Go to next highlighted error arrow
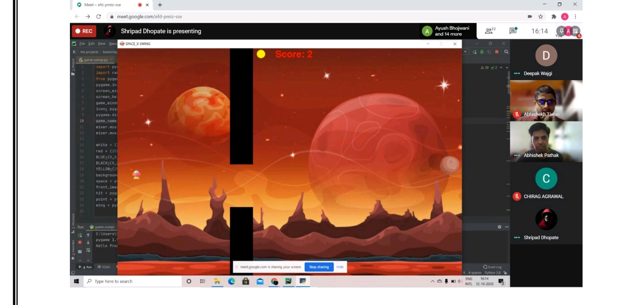 [x=507, y=68]
